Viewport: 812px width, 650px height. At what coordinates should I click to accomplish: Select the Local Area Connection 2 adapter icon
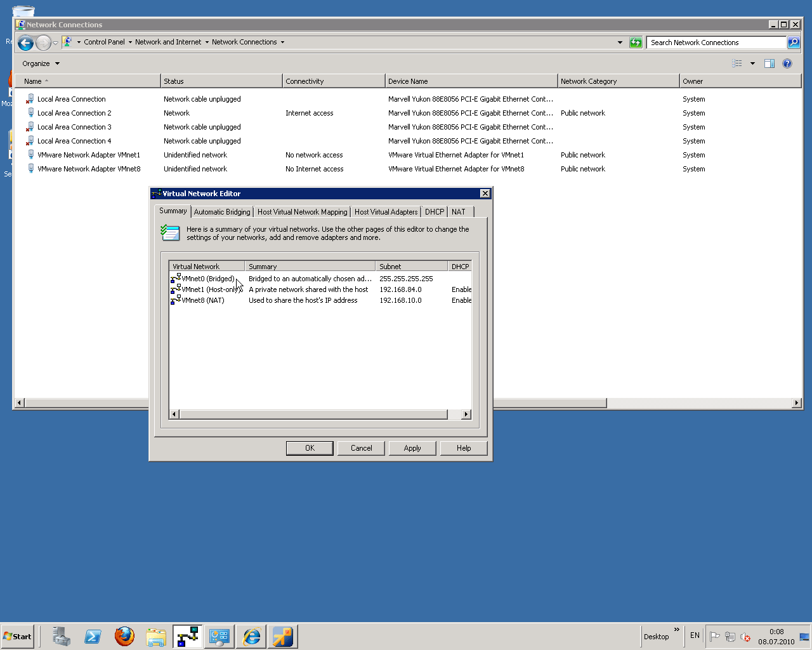click(x=30, y=113)
